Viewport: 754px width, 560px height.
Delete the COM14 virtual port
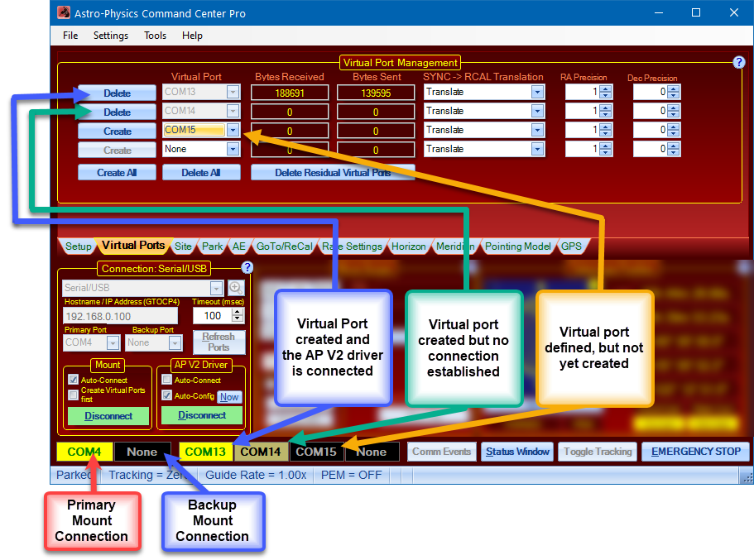[x=117, y=112]
